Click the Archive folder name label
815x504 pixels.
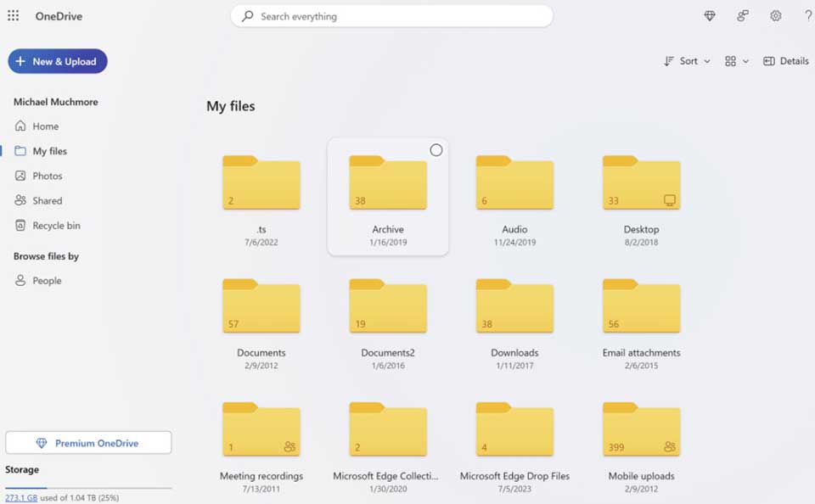(388, 229)
